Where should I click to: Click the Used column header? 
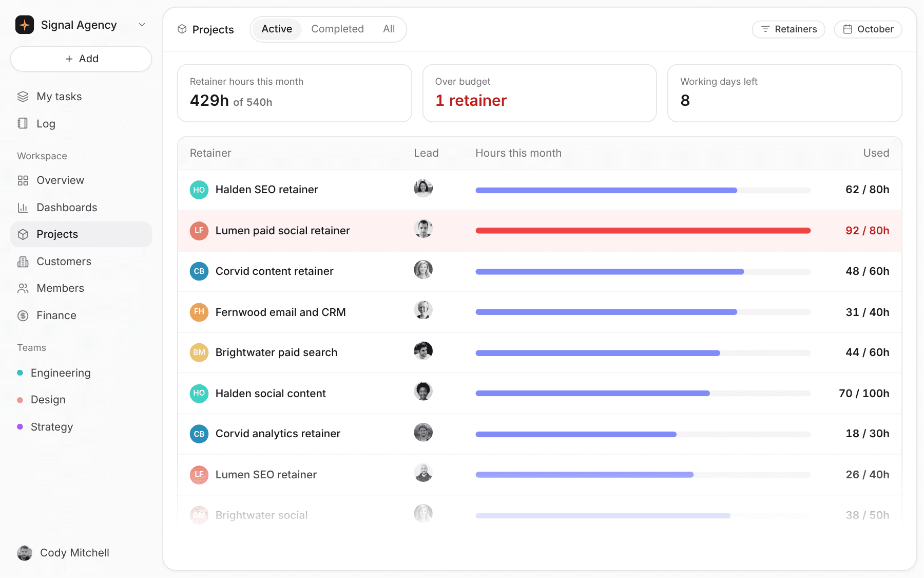[876, 153]
